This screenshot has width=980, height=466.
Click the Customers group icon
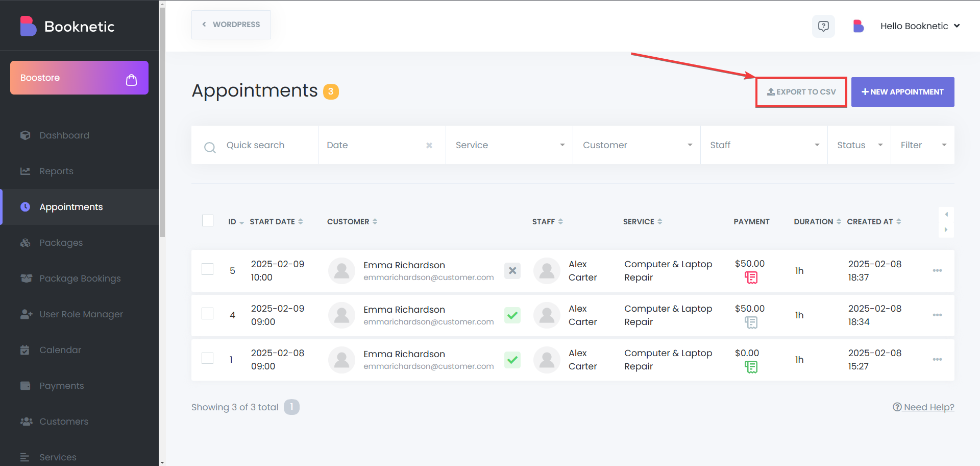(x=26, y=422)
